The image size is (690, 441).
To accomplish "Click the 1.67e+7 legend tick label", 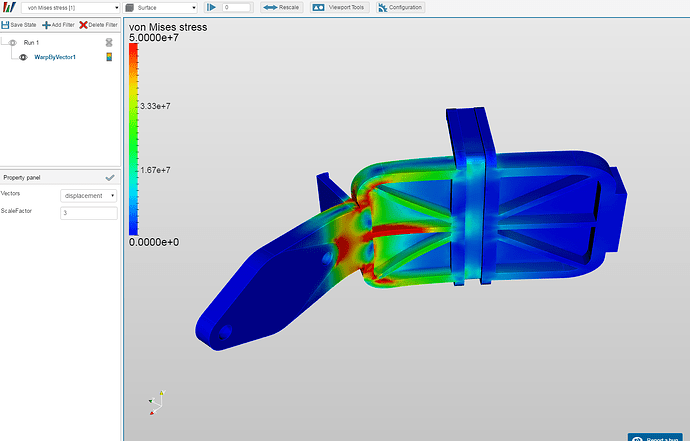I will point(155,170).
